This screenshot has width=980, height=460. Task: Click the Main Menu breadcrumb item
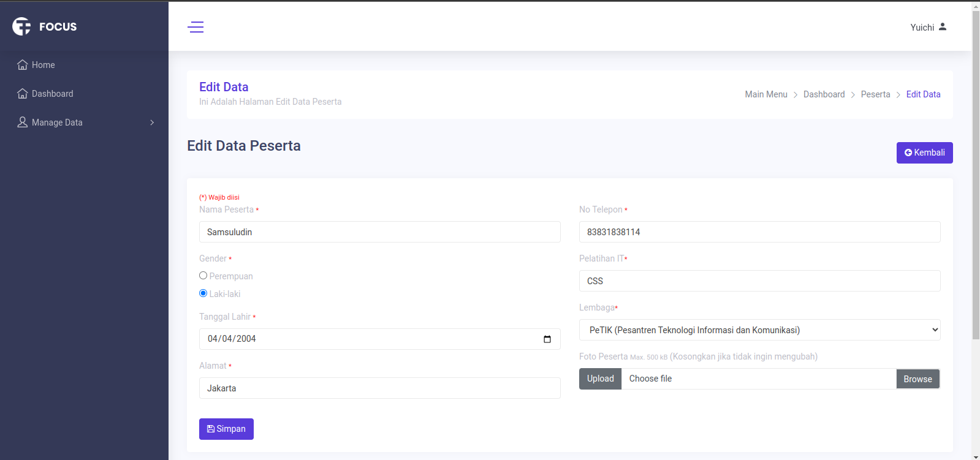point(765,94)
